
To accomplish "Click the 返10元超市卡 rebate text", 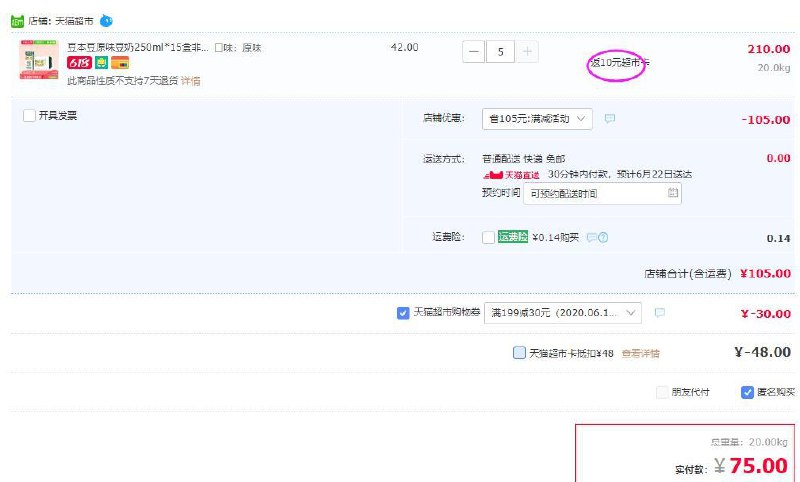I will click(620, 63).
